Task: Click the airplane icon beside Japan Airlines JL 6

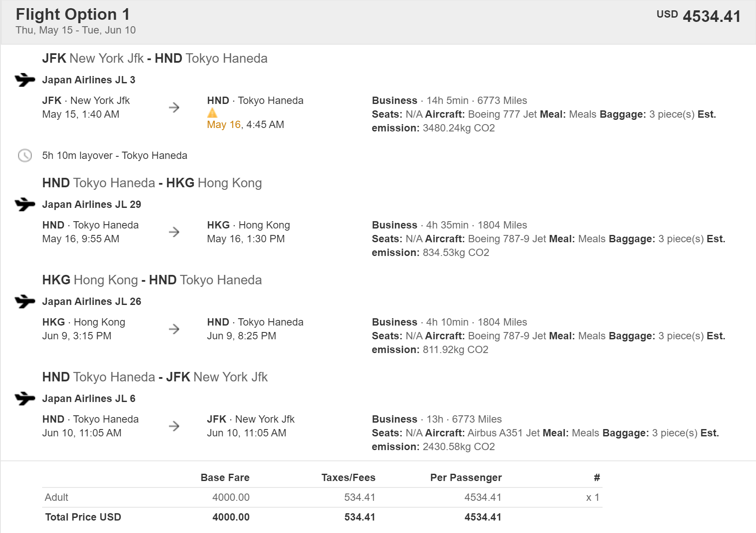Action: tap(24, 399)
